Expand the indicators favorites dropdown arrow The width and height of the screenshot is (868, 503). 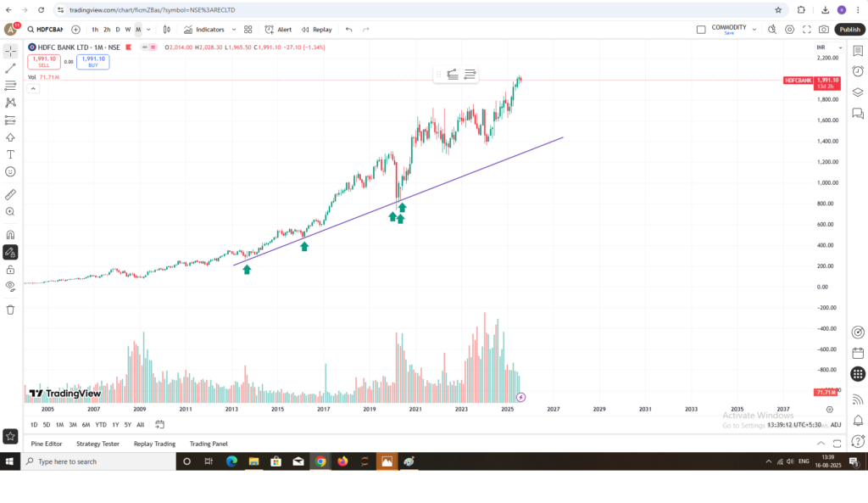pos(234,30)
